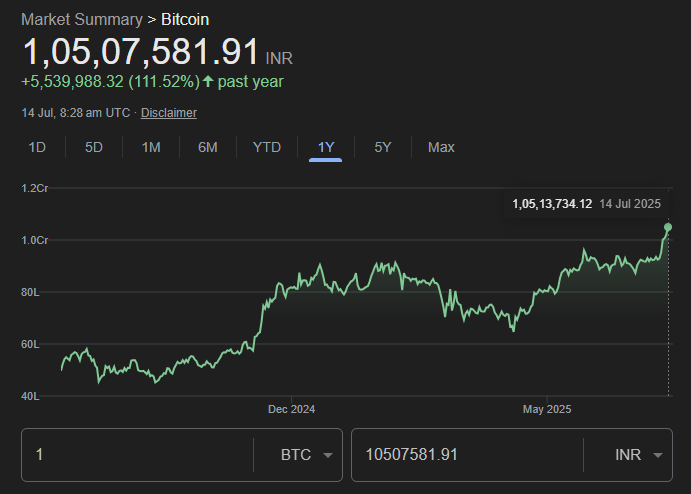Click the 1.2Cr axis label
The height and width of the screenshot is (494, 691).
(34, 188)
